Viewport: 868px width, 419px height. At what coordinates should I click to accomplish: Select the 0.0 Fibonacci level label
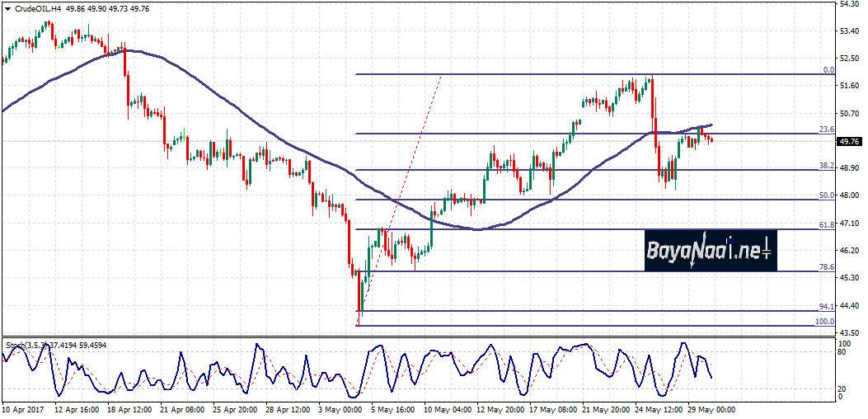coord(828,71)
